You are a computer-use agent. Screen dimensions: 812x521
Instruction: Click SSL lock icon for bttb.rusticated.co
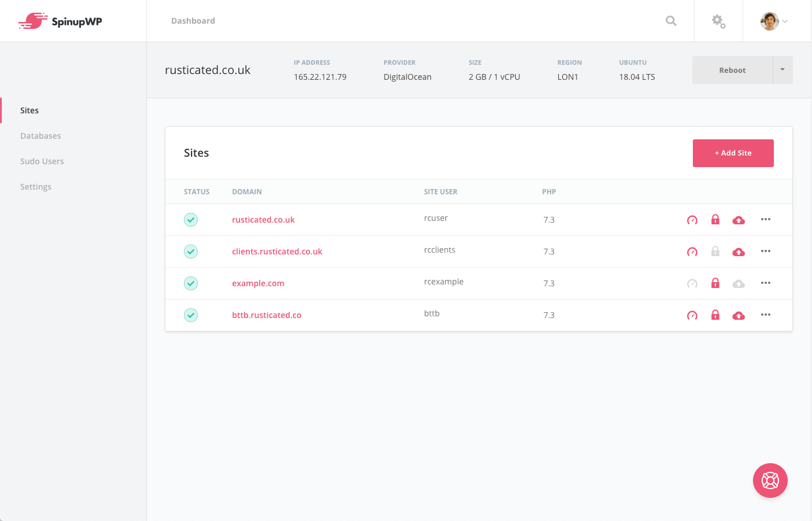715,315
